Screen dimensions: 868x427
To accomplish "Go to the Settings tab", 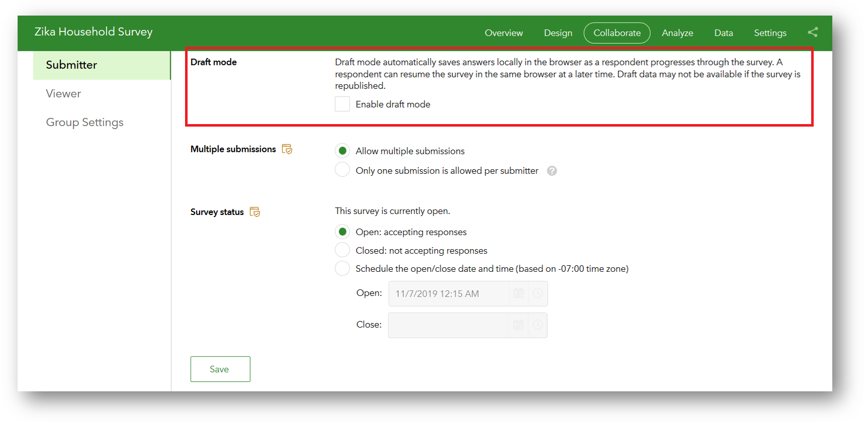I will tap(770, 33).
